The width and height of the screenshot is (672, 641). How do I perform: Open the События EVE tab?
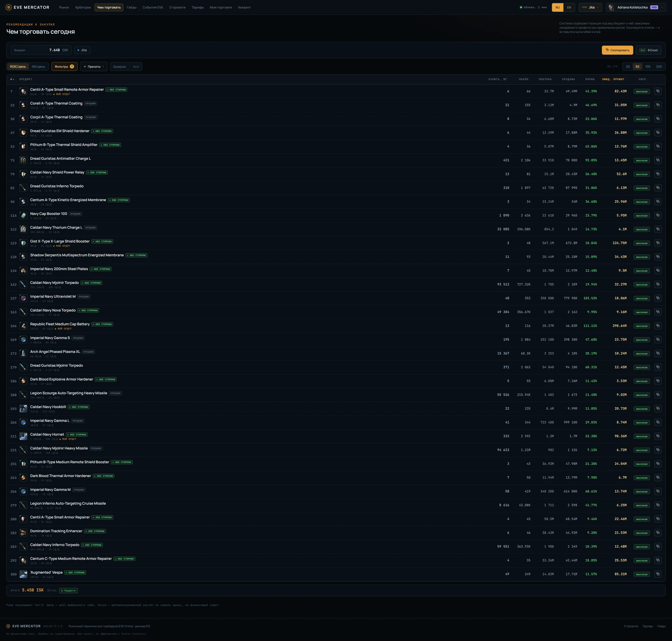pyautogui.click(x=153, y=7)
